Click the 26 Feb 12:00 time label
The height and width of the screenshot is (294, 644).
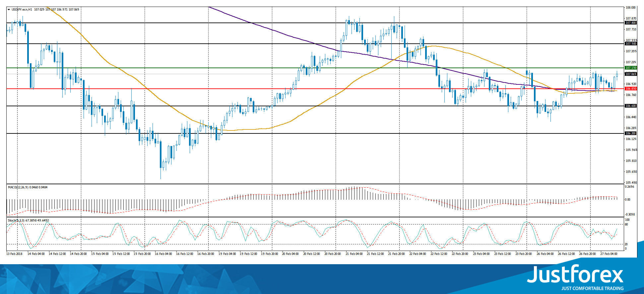pyautogui.click(x=566, y=254)
